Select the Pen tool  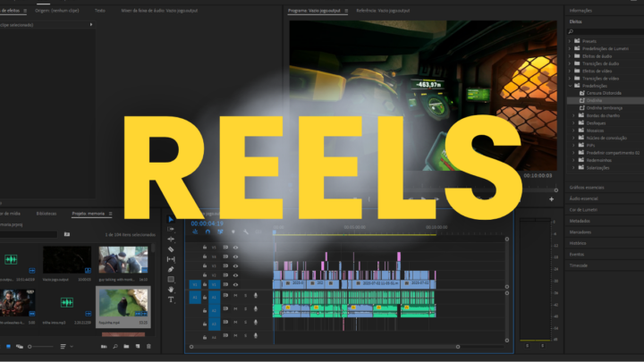point(171,269)
